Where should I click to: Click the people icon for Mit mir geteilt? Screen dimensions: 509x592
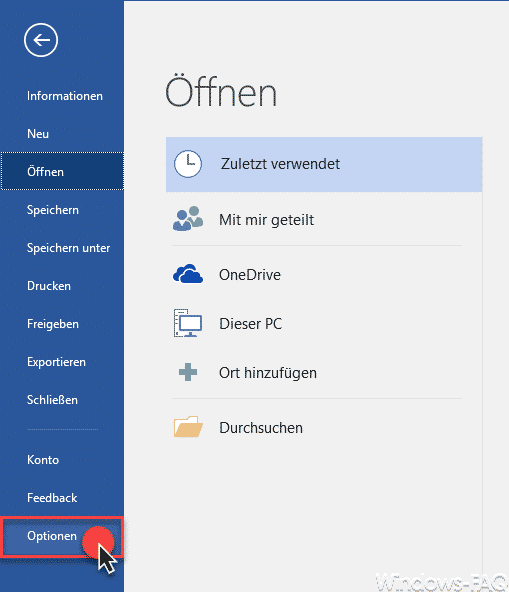[x=188, y=219]
